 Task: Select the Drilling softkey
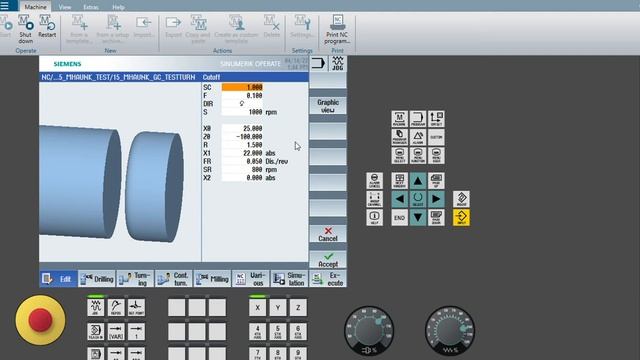97,279
